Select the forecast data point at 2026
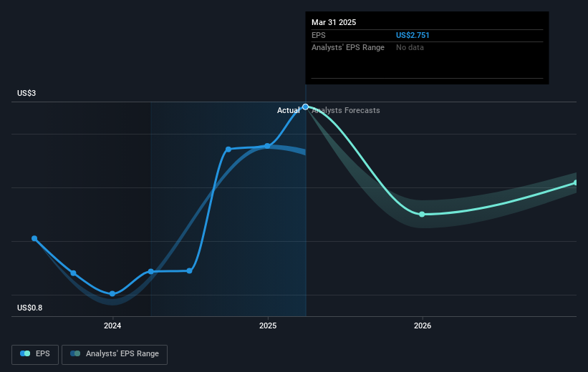 (x=422, y=215)
